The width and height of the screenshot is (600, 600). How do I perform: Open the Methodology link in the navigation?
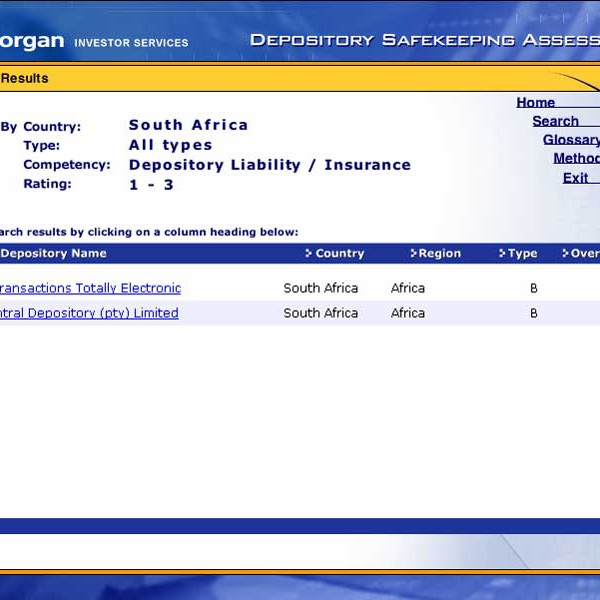pos(577,158)
